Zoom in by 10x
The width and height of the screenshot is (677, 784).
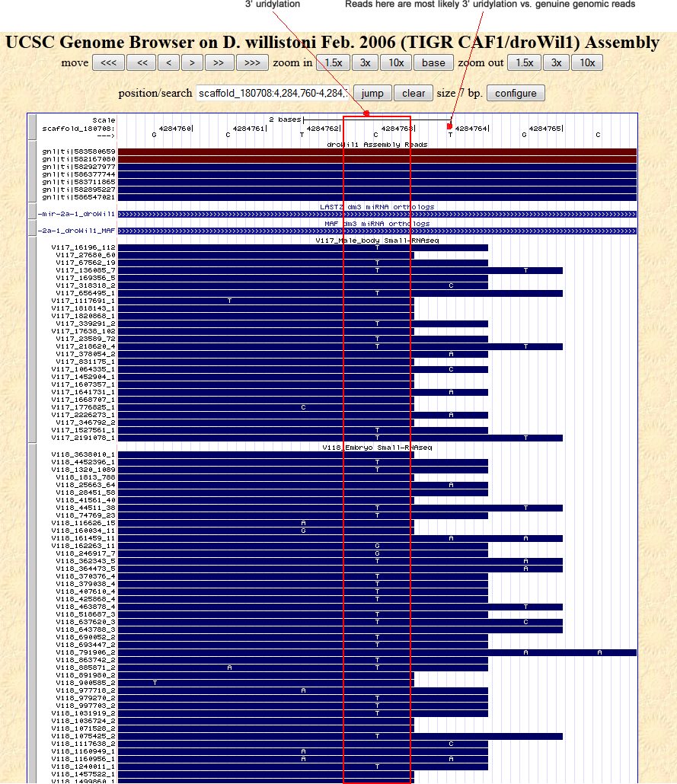(x=396, y=62)
